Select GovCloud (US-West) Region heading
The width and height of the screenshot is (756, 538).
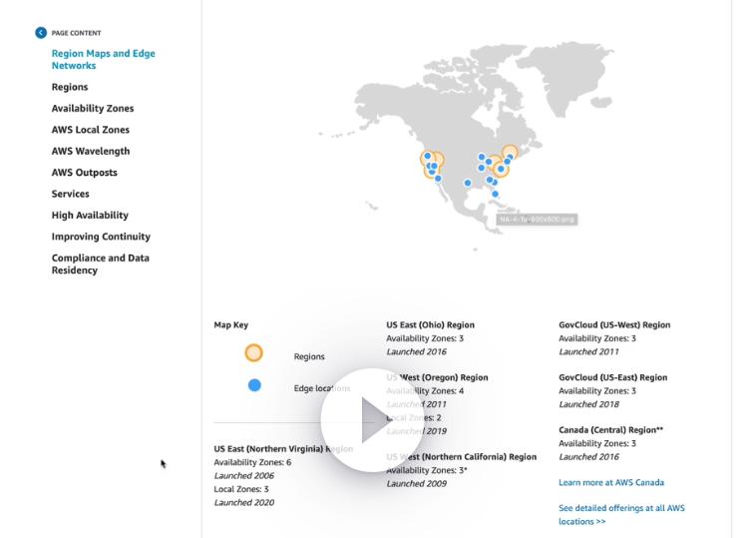pos(614,324)
